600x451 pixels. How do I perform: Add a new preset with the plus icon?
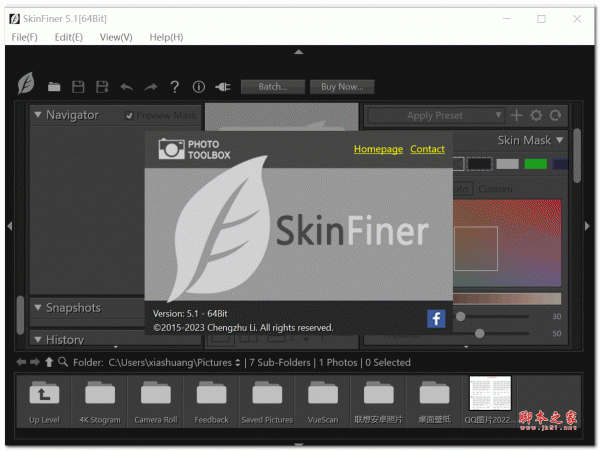tap(517, 115)
